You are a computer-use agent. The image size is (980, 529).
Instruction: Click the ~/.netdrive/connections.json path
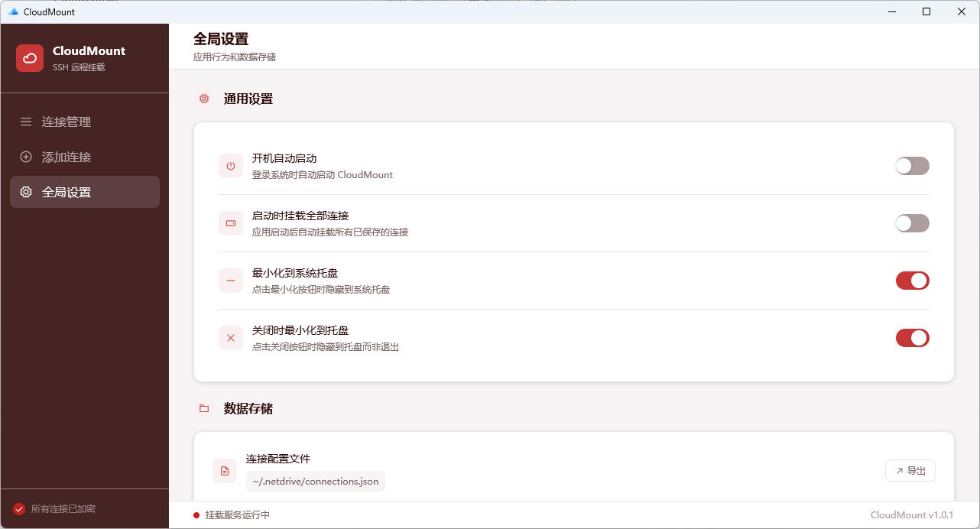tap(316, 482)
